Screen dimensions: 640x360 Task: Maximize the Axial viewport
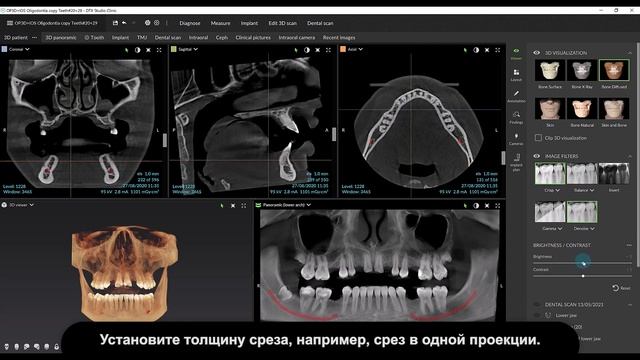[498, 50]
